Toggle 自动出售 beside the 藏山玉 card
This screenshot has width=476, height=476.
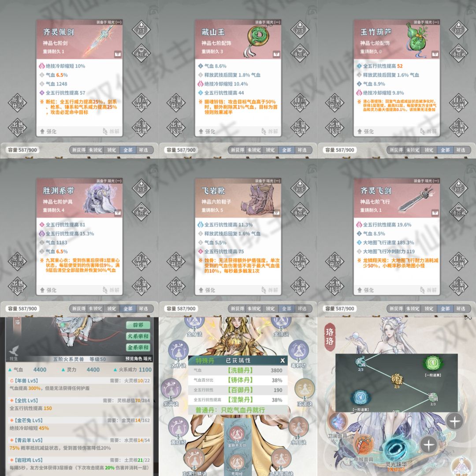pyautogui.click(x=300, y=103)
